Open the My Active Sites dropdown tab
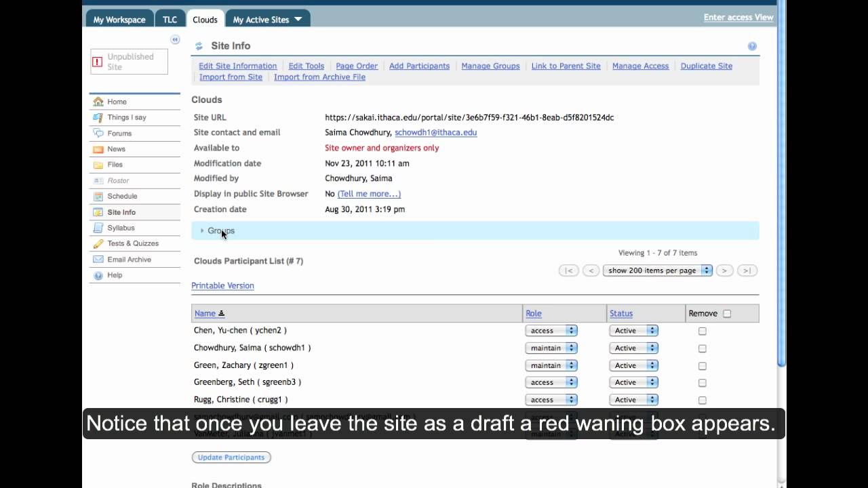 pos(268,20)
